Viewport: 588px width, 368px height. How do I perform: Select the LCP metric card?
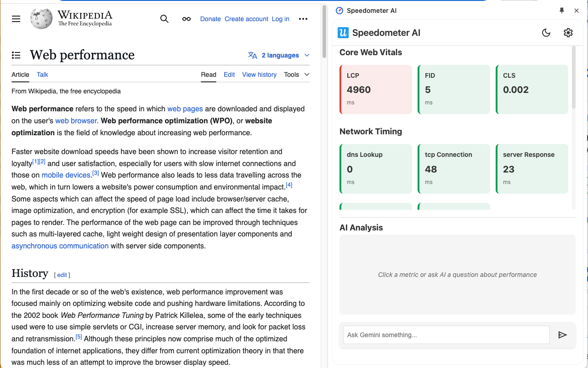click(376, 89)
